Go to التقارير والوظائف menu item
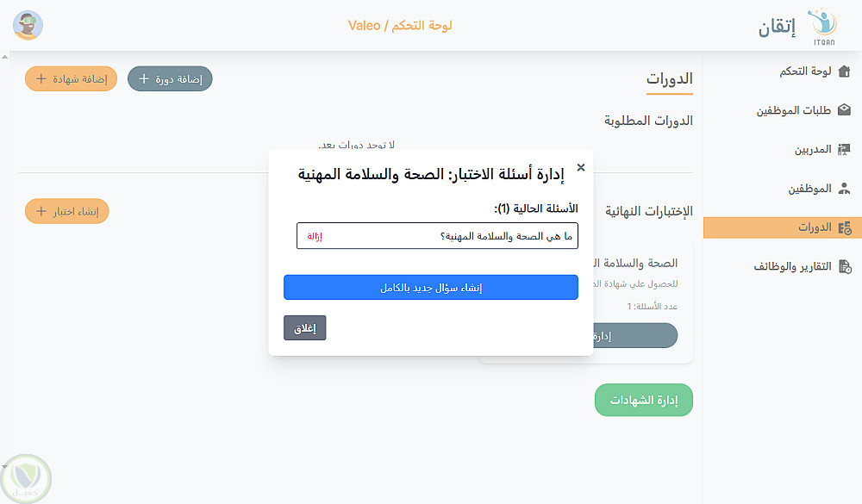 [792, 266]
